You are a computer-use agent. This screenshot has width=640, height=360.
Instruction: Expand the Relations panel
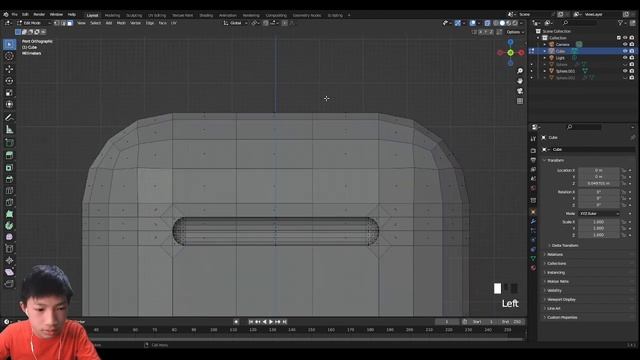click(554, 254)
